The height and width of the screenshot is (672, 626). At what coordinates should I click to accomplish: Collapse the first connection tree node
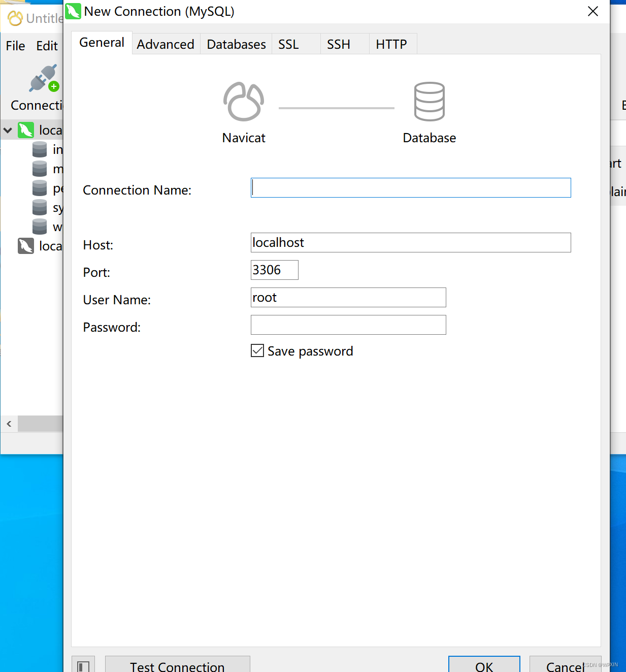click(x=8, y=131)
